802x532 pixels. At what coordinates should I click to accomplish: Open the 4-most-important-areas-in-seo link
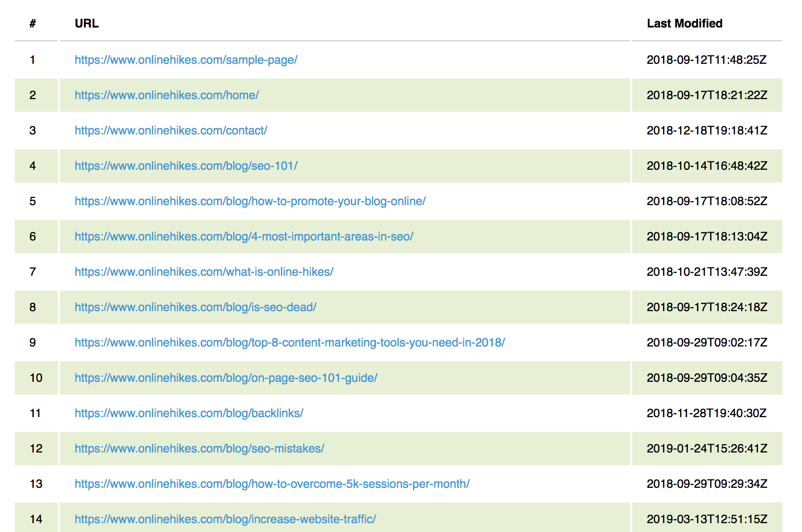(x=244, y=237)
